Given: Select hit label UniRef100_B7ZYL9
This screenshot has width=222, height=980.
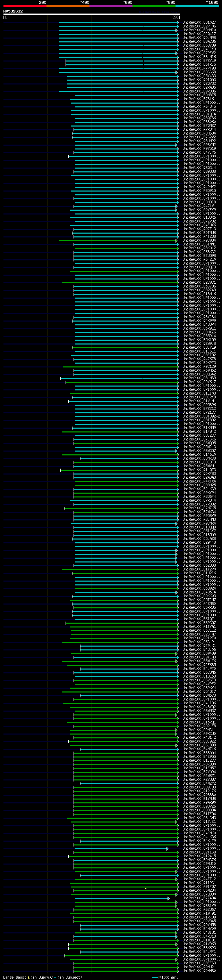Looking at the screenshot, I should pos(199,60).
